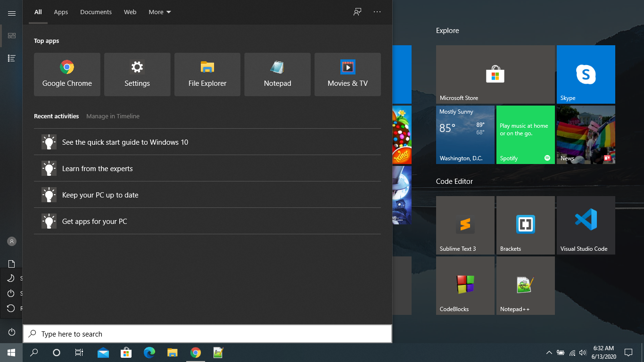Launch the CodeBlocks tile
The width and height of the screenshot is (644, 362).
[x=465, y=286]
